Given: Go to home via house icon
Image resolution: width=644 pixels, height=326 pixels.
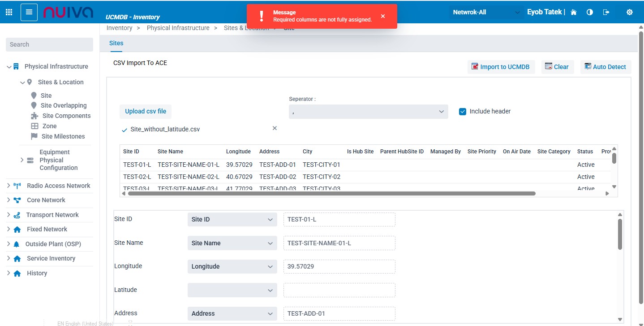Looking at the screenshot, I should pos(574,13).
